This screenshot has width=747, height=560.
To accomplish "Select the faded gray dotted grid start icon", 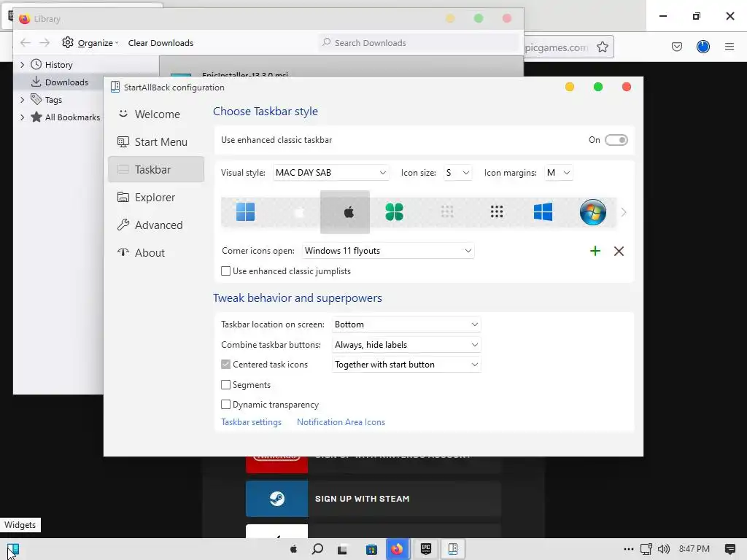I will click(447, 212).
